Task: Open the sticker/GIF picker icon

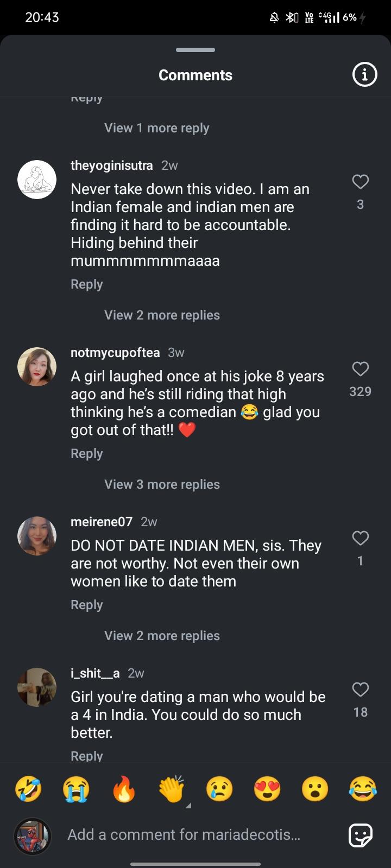Action: click(x=361, y=835)
